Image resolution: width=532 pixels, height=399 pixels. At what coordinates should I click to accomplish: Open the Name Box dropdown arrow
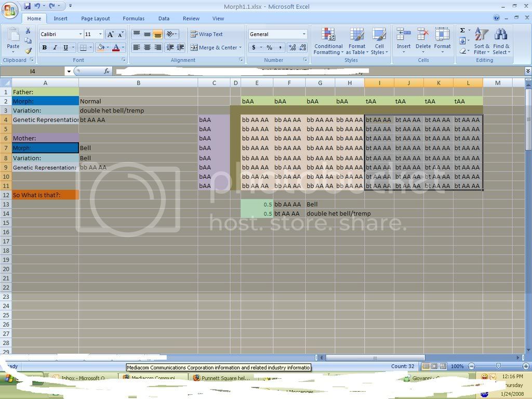click(69, 71)
